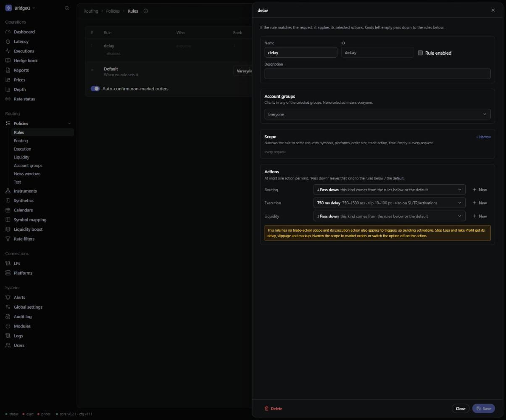Click the Instruments icon

point(8,191)
